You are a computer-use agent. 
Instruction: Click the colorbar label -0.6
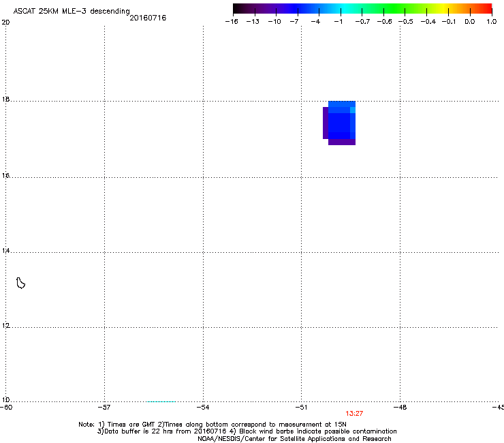tap(384, 22)
